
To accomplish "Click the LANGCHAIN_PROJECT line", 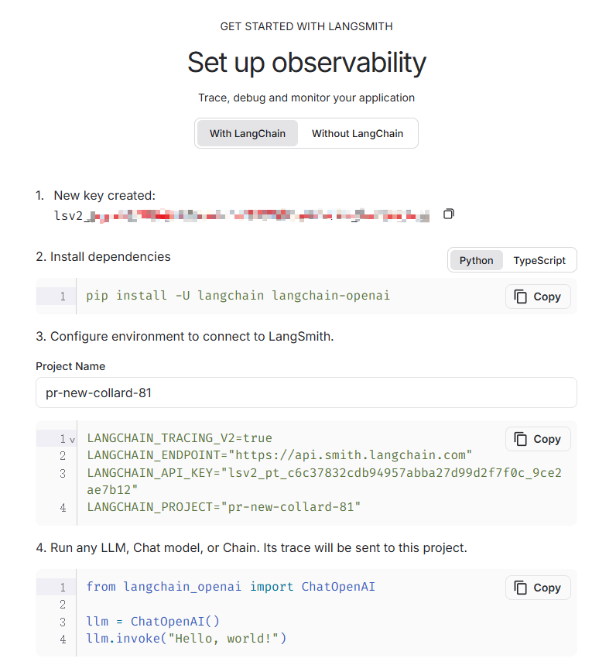I will [x=224, y=507].
